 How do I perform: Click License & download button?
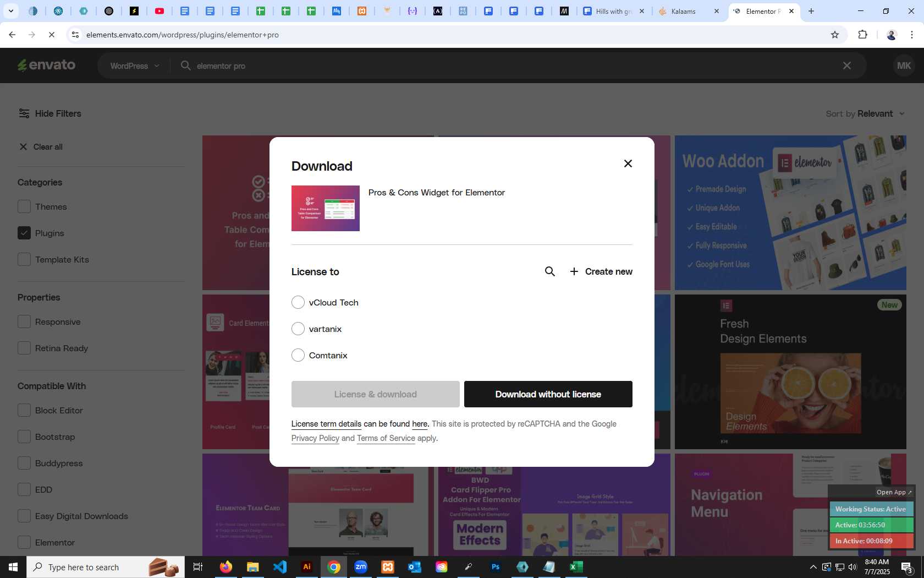point(376,394)
